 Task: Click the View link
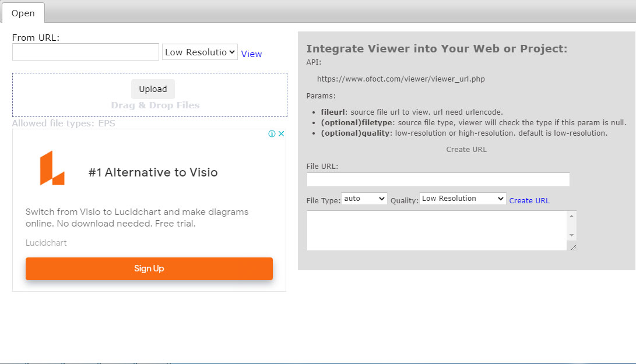(251, 54)
